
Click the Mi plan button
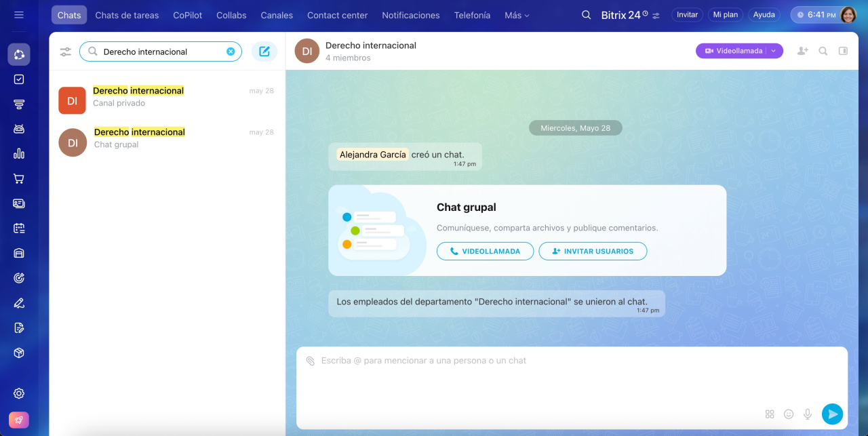(x=725, y=15)
